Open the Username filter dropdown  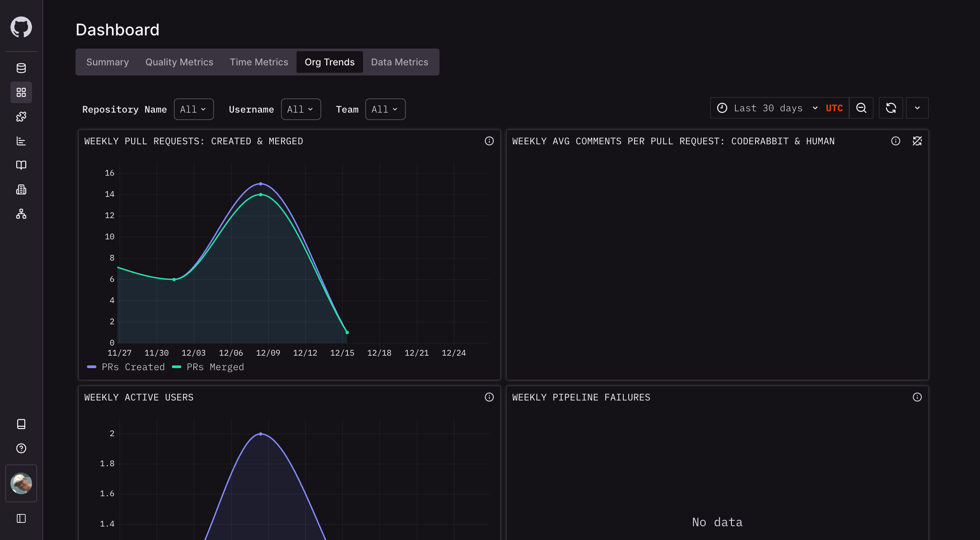301,109
